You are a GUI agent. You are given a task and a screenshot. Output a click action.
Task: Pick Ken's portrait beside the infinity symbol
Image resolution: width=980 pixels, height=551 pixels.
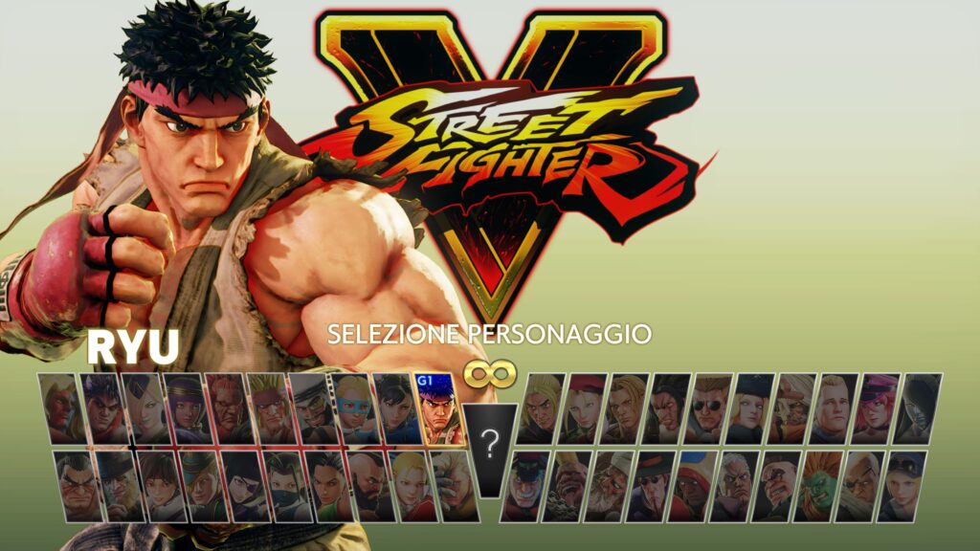point(540,409)
